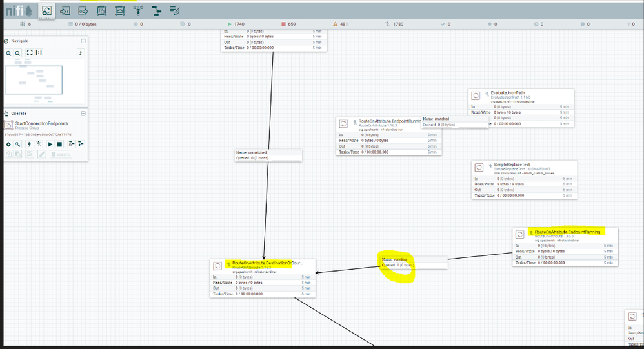644x349 pixels.
Task: Click the Paste icon in the Operate panel
Action: click(17, 154)
